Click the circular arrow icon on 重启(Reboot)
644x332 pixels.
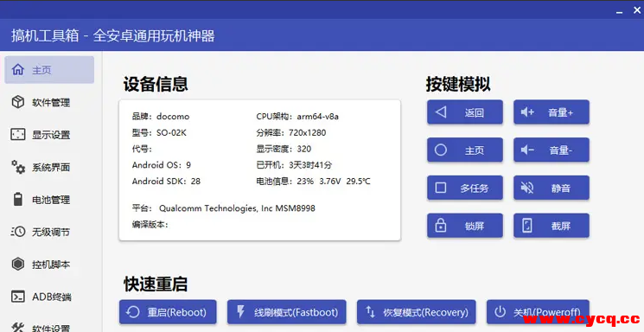[133, 312]
